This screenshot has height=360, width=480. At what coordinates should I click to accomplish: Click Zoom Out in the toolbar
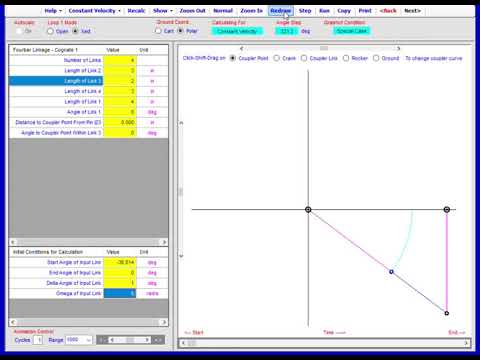[x=192, y=11]
